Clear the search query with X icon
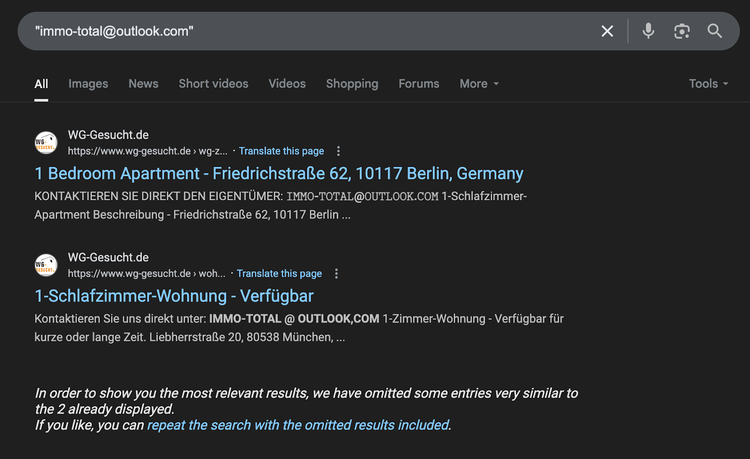 [607, 31]
